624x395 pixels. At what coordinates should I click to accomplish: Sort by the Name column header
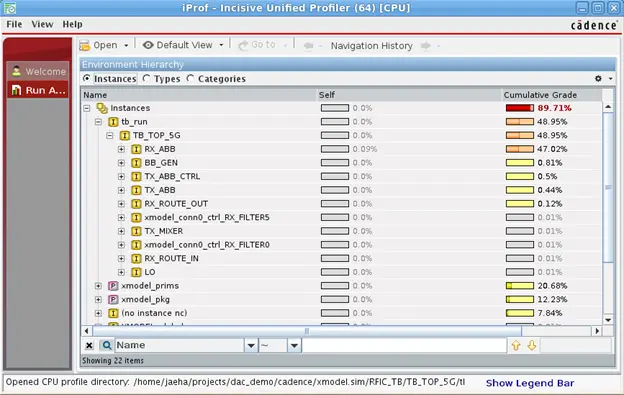click(x=199, y=95)
